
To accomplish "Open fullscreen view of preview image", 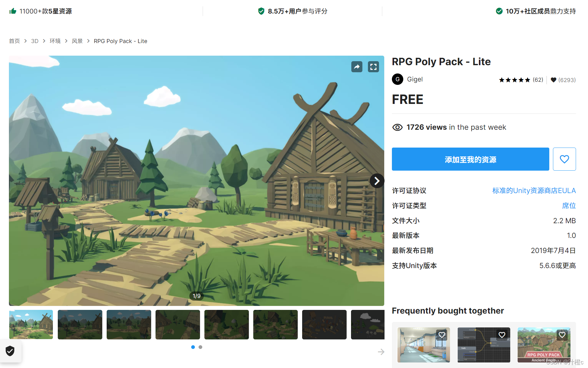I will pos(373,67).
